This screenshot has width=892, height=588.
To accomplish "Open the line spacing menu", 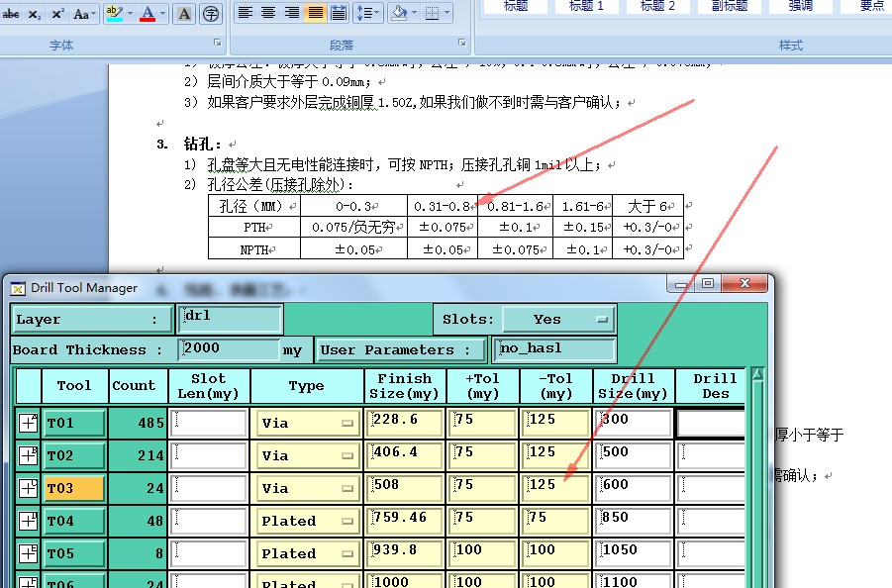I will (367, 13).
